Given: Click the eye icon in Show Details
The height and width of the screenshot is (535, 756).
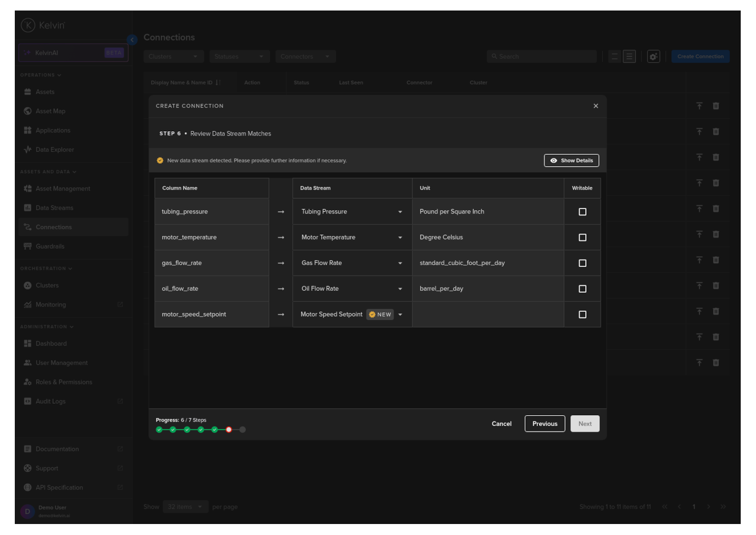Looking at the screenshot, I should 554,161.
